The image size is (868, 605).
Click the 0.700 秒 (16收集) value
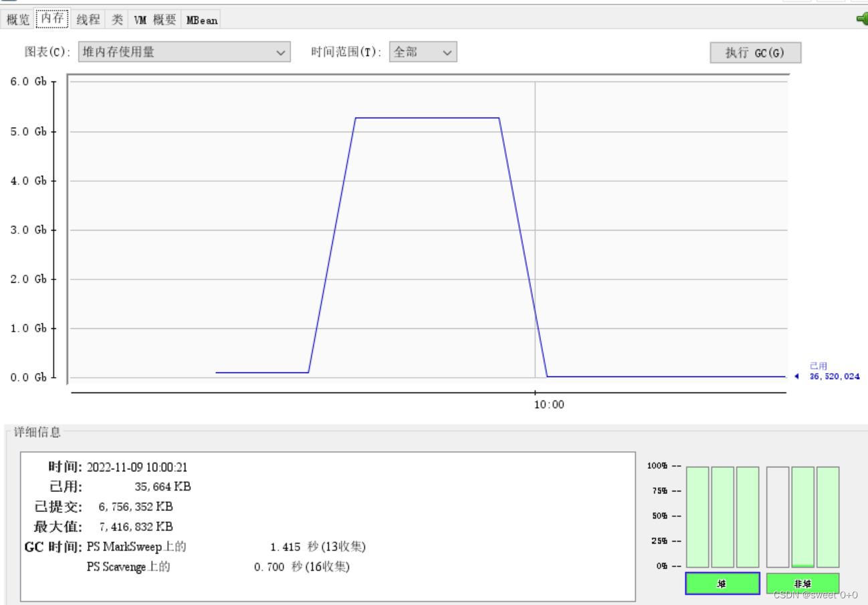(x=302, y=567)
